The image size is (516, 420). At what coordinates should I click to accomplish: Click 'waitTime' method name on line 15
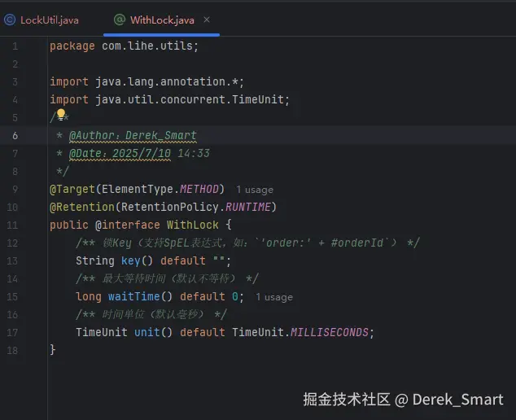click(134, 296)
